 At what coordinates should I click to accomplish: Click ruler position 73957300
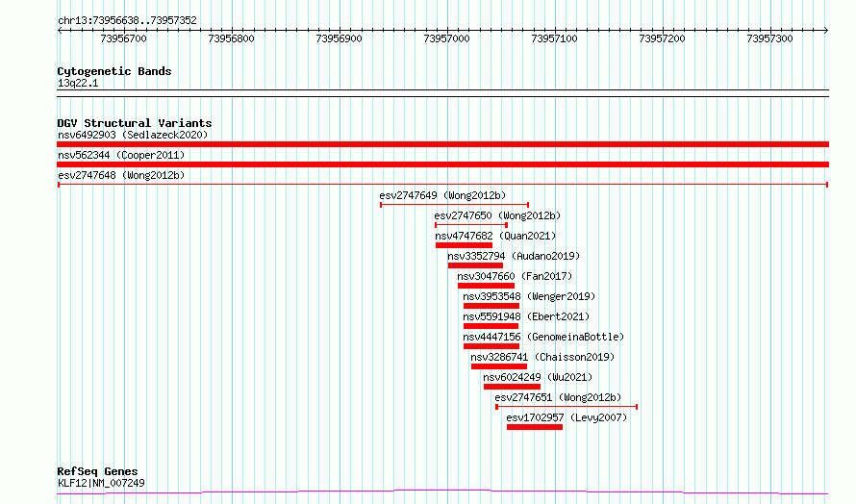[x=769, y=38]
